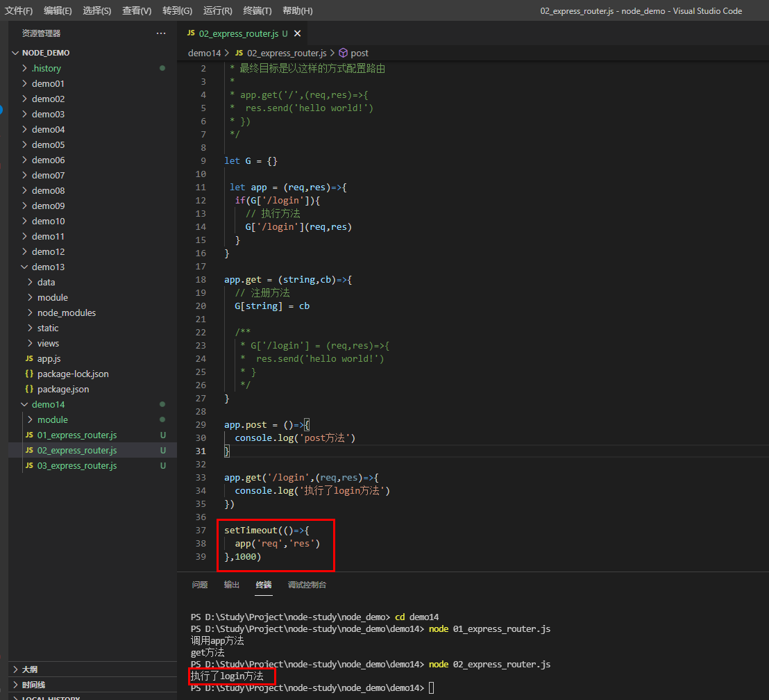Expand the demo07 folder
769x700 pixels.
pos(93,175)
